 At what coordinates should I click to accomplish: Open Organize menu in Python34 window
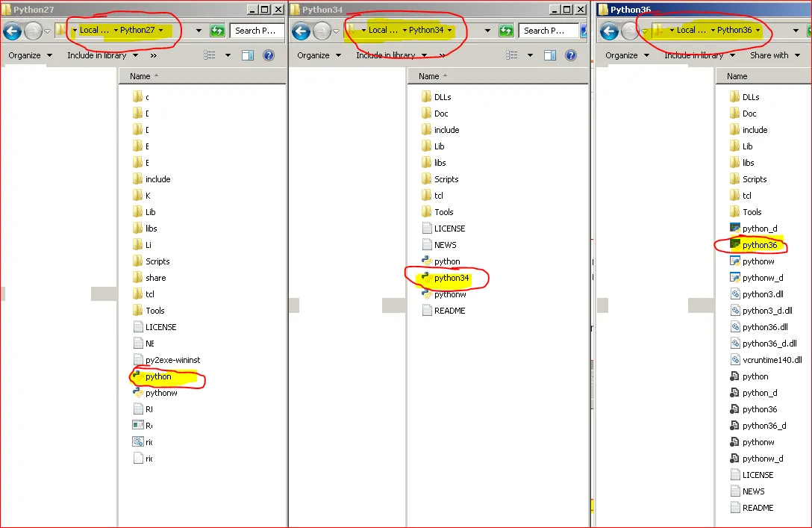pyautogui.click(x=319, y=55)
